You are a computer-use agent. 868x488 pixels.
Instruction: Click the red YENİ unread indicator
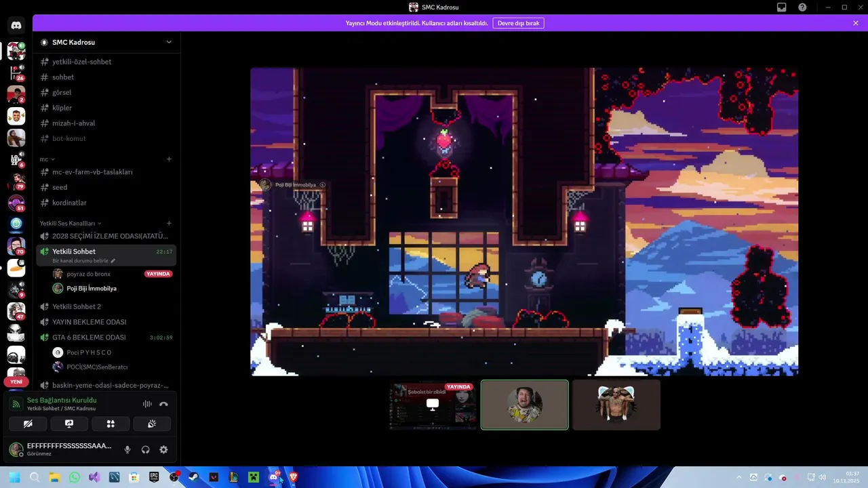16,382
